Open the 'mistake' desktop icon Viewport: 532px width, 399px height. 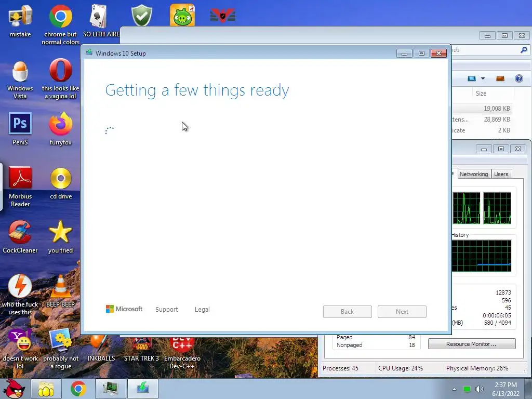20,21
